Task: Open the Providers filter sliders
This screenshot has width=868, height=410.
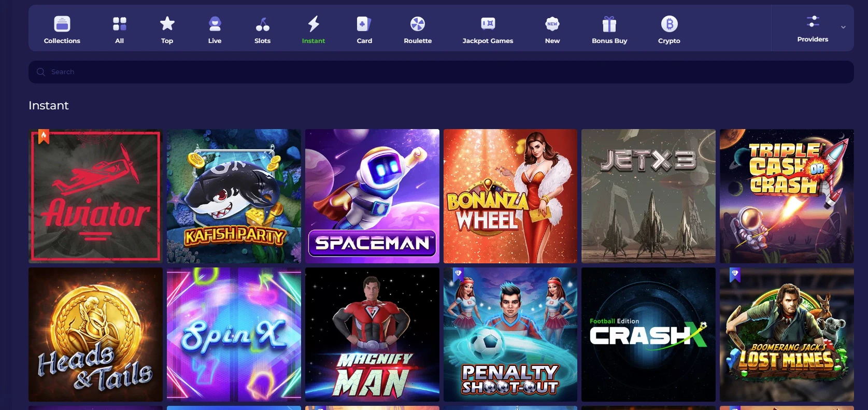Action: tap(813, 22)
